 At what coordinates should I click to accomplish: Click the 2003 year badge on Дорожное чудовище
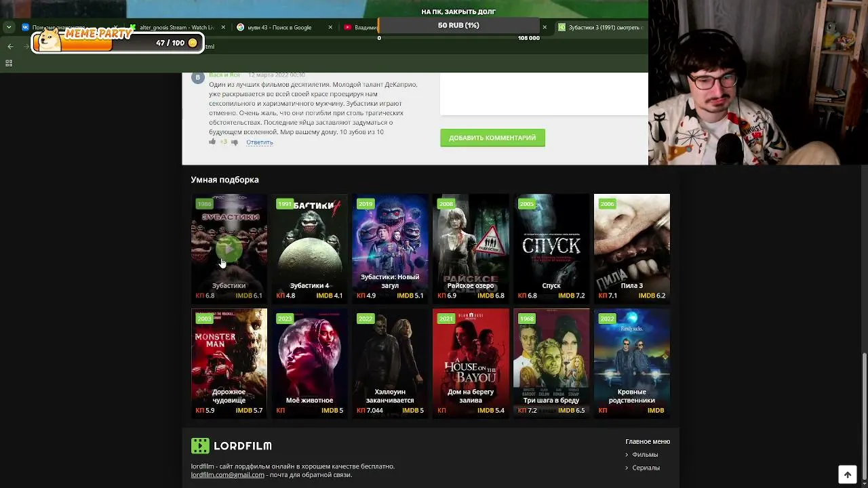click(204, 319)
